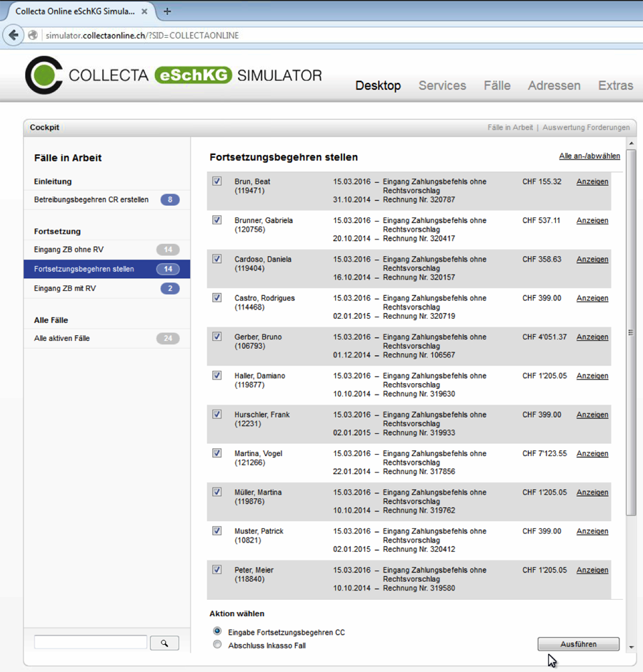The width and height of the screenshot is (643, 672).
Task: Open the Desktop menu
Action: tap(378, 85)
